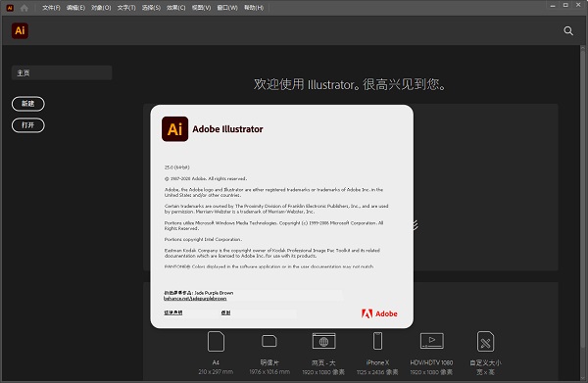The height and width of the screenshot is (383, 588).
Task: Open the 效果(C) menu
Action: [175, 8]
